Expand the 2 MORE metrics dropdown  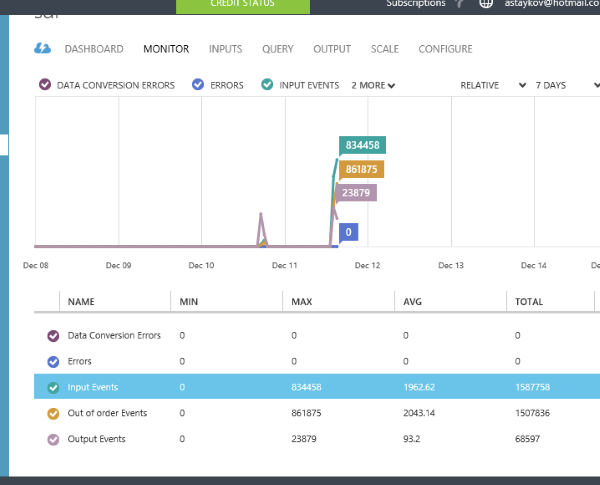pos(373,85)
